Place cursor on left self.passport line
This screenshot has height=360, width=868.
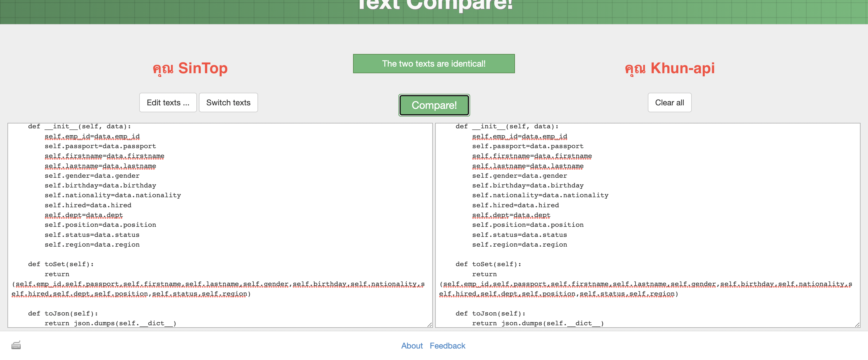click(x=100, y=146)
